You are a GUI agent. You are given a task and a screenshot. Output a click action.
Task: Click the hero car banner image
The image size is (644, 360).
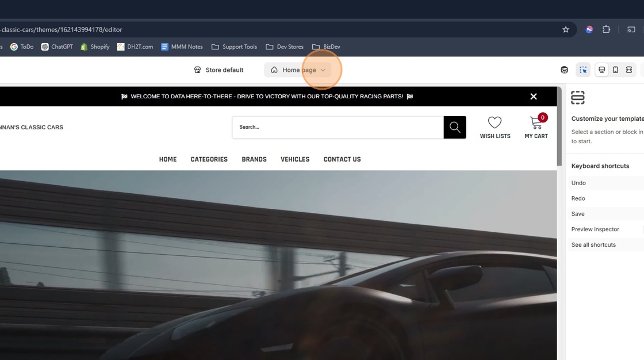pyautogui.click(x=278, y=265)
